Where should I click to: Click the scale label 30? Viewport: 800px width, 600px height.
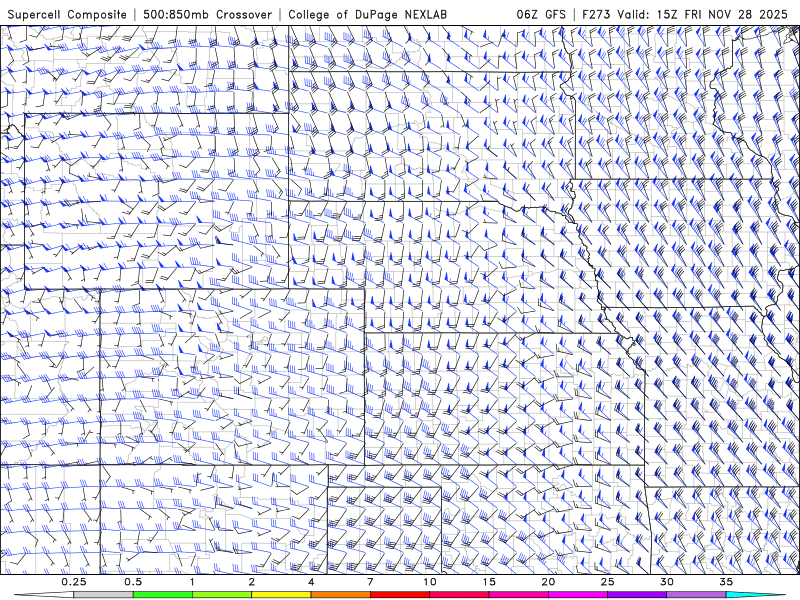tap(666, 582)
